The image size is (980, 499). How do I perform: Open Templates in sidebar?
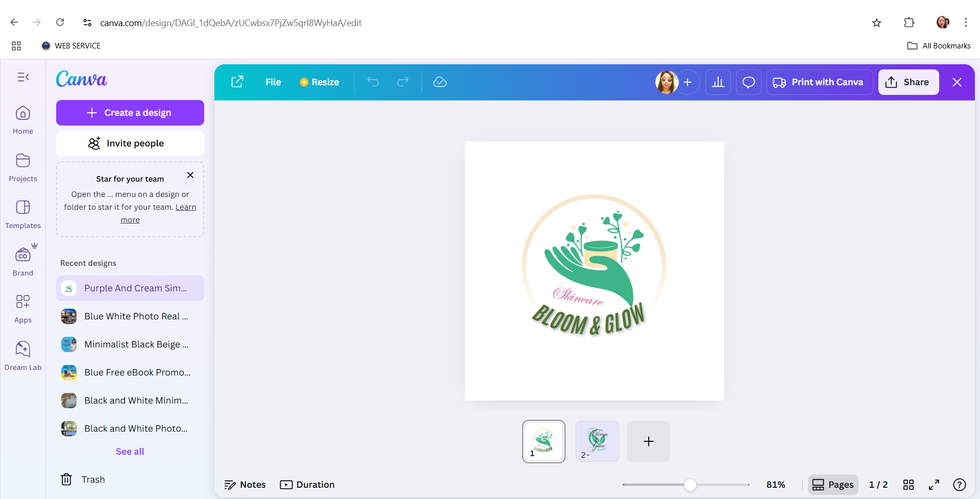(x=23, y=215)
